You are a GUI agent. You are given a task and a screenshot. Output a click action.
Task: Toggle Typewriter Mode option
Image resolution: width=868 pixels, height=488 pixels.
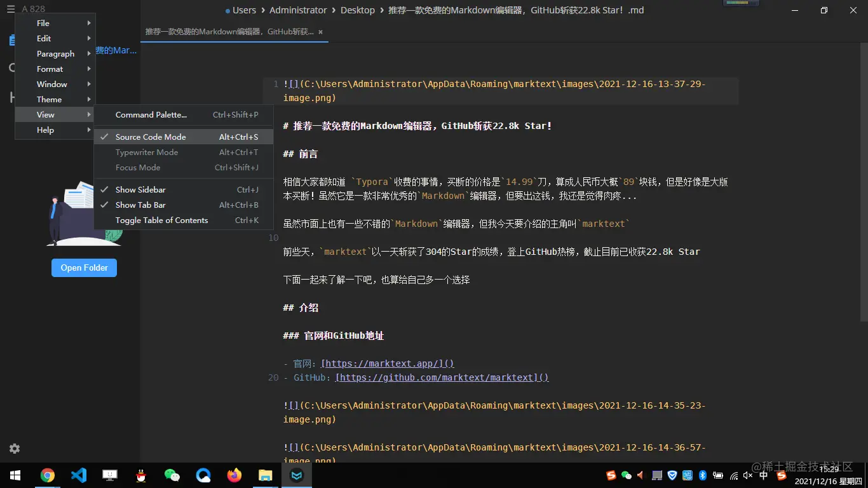pos(184,152)
